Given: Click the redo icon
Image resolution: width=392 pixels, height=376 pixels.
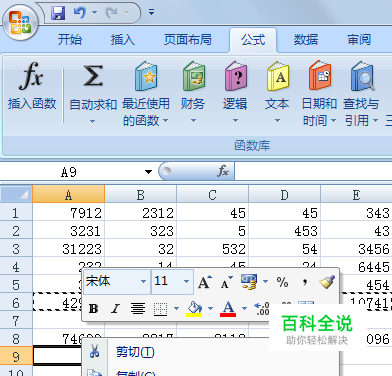Looking at the screenshot, I should coord(111,13).
